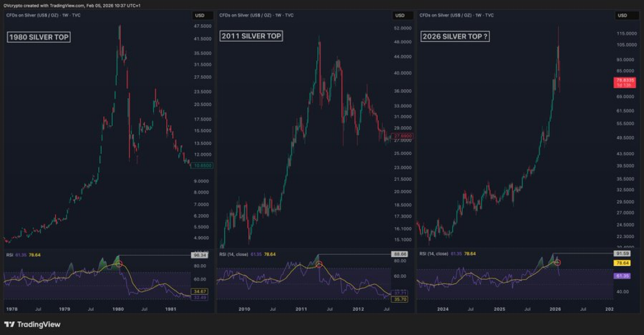Click the 2026 label on the time axis
The height and width of the screenshot is (335, 644).
click(x=555, y=309)
